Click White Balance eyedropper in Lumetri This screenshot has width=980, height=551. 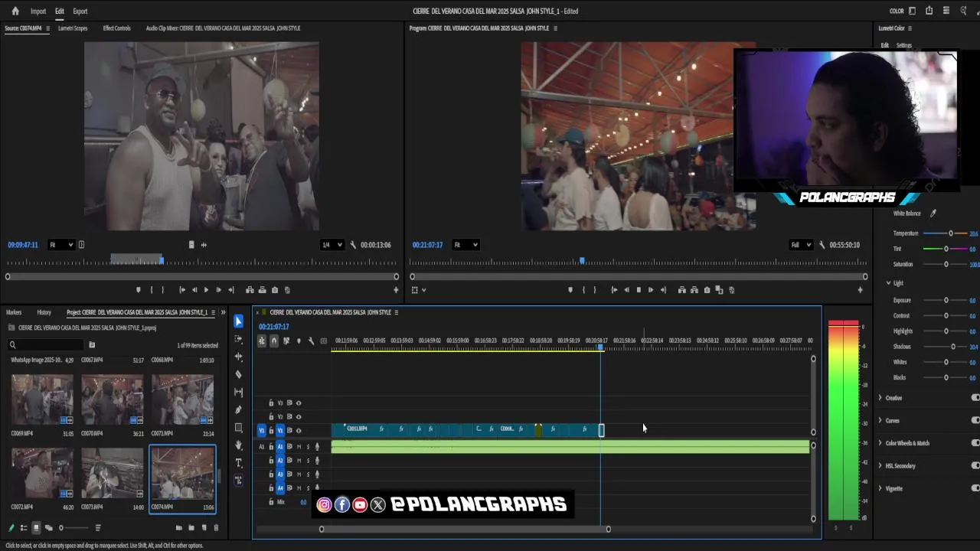tap(933, 214)
